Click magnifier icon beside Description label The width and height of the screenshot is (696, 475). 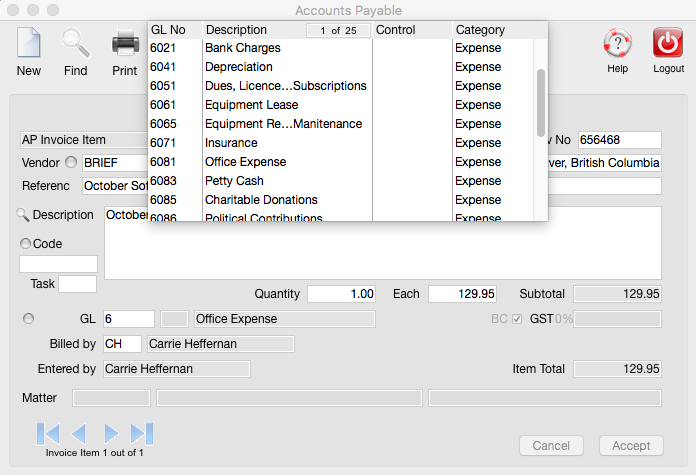coord(23,215)
